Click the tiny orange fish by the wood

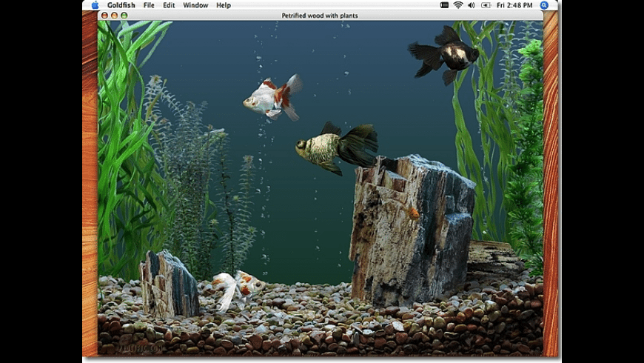click(413, 213)
